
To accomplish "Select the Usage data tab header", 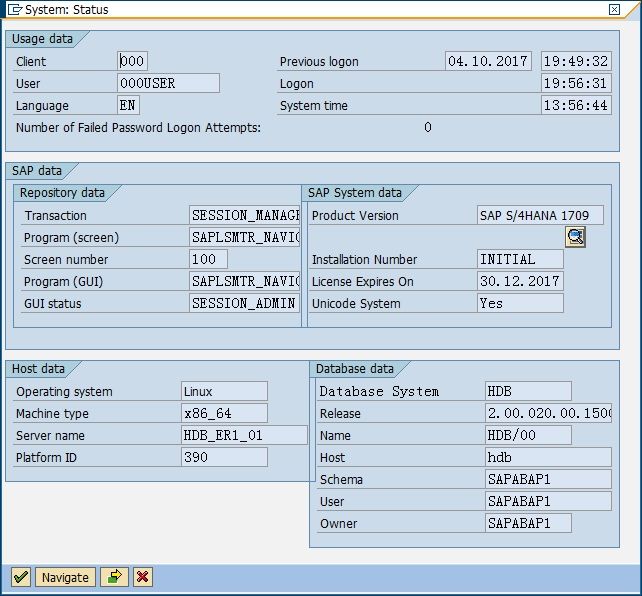I will point(42,39).
